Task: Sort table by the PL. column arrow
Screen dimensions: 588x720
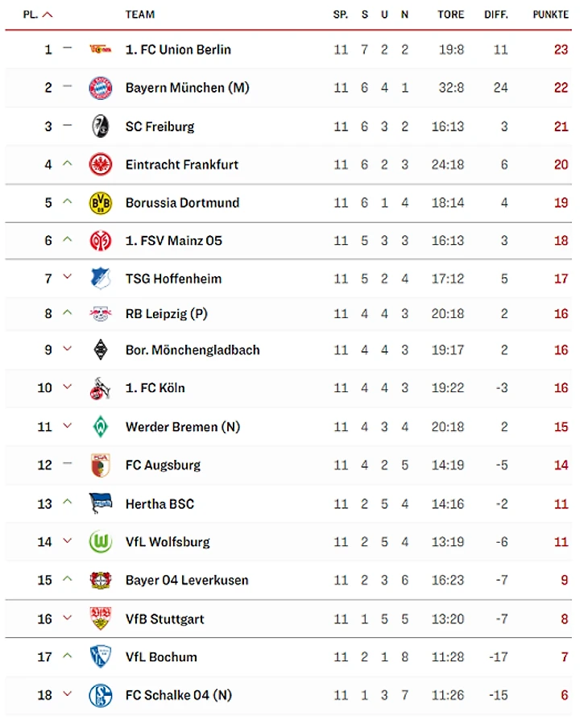Action: click(48, 14)
